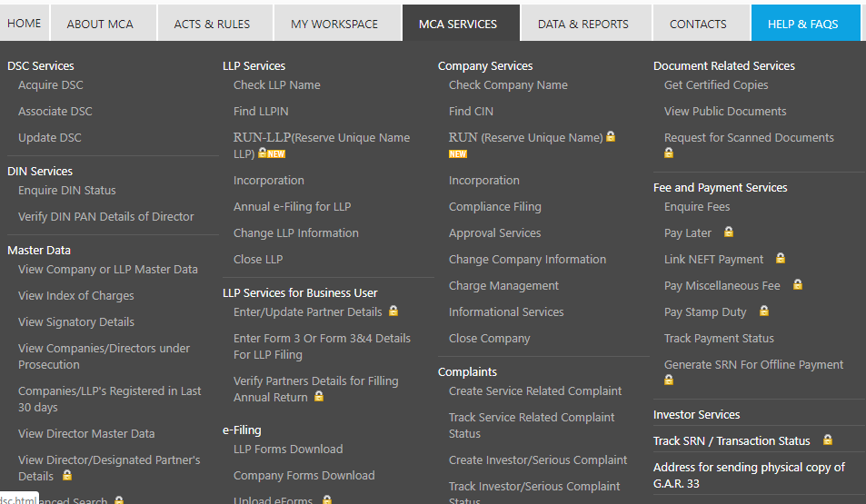Click lock icon next to Pay Stamp Duty
Screen dimensions: 866x504
763,311
